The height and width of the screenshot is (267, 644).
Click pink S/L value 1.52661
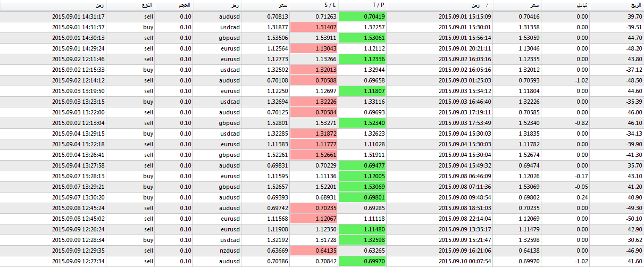(x=314, y=155)
